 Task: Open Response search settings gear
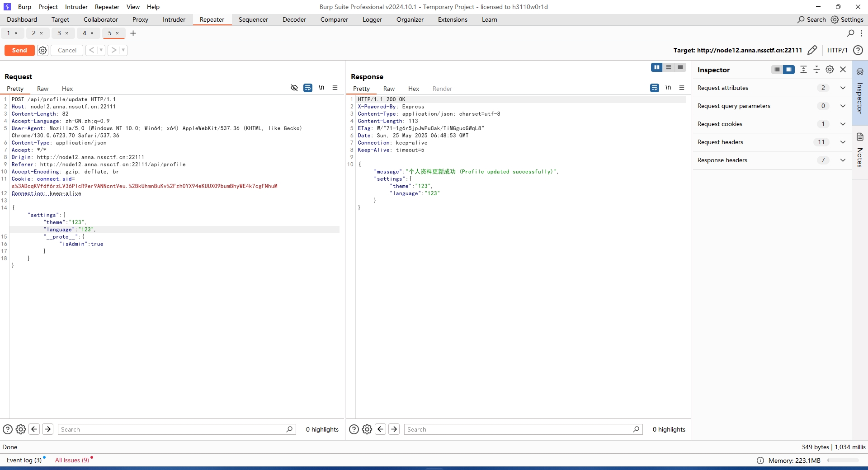pos(367,429)
